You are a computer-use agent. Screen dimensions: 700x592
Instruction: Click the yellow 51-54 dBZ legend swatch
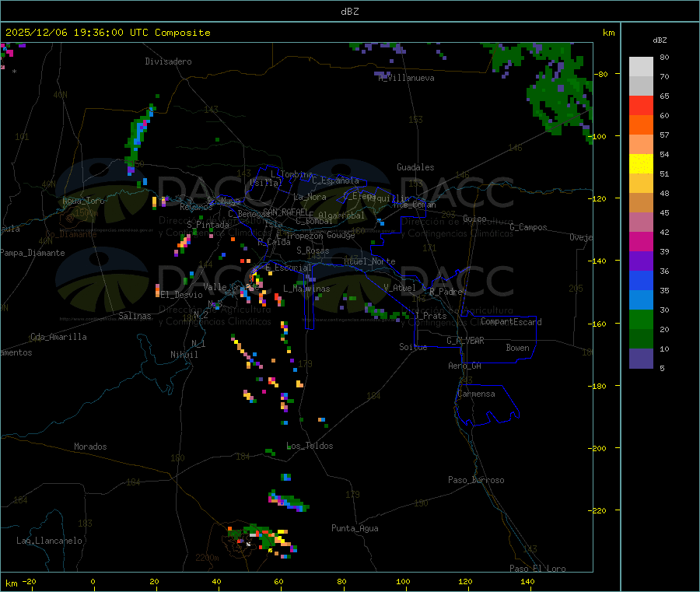pyautogui.click(x=641, y=164)
